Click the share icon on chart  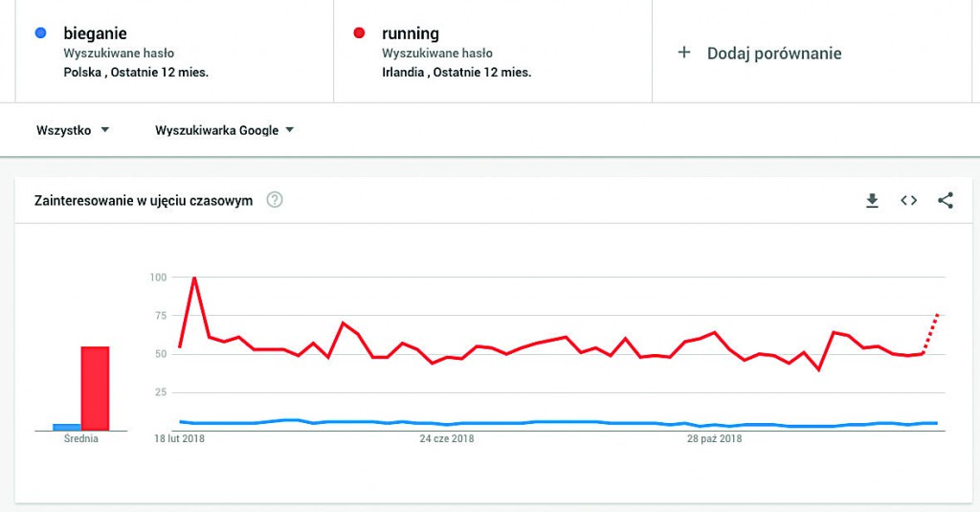pos(946,200)
